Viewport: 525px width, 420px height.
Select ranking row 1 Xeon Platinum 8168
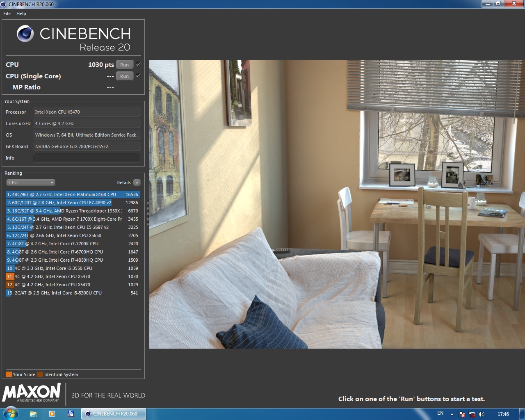click(x=73, y=194)
